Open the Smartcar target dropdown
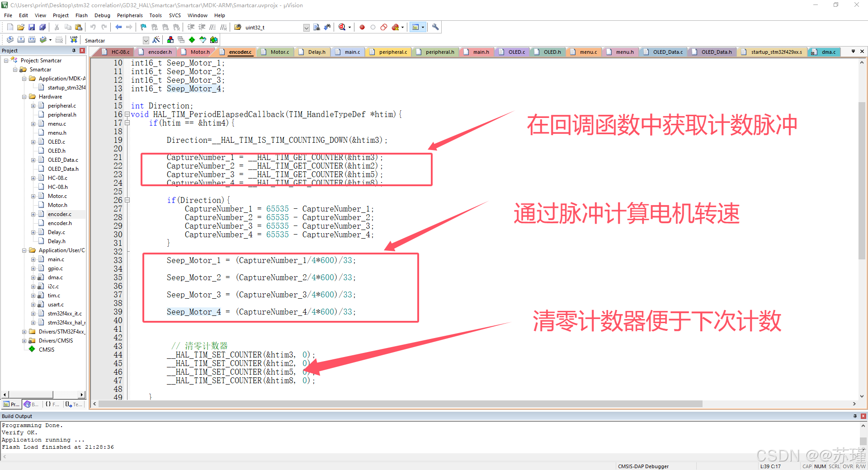Screen dimensions: 868x470 (146, 40)
